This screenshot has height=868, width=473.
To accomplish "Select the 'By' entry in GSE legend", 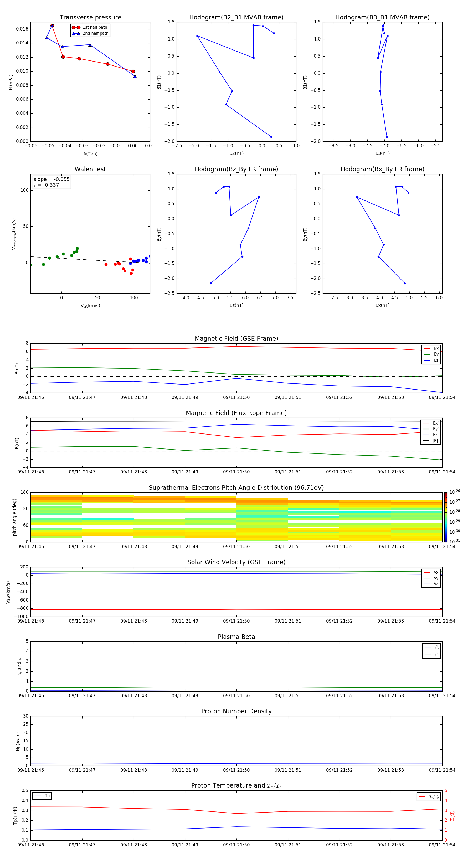I will coord(431,354).
